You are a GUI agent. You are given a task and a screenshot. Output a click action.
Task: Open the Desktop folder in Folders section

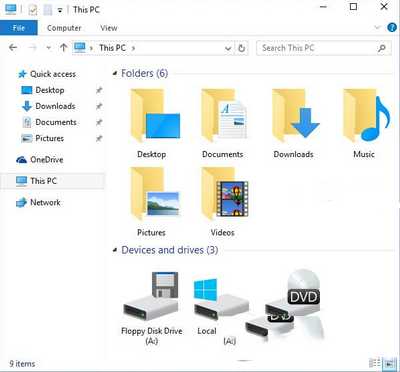[155, 115]
